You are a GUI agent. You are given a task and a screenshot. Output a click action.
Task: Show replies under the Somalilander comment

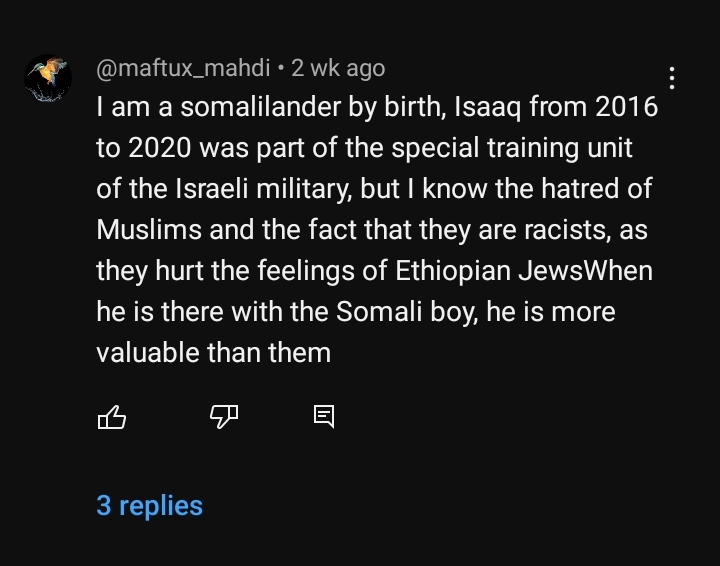[x=149, y=506]
